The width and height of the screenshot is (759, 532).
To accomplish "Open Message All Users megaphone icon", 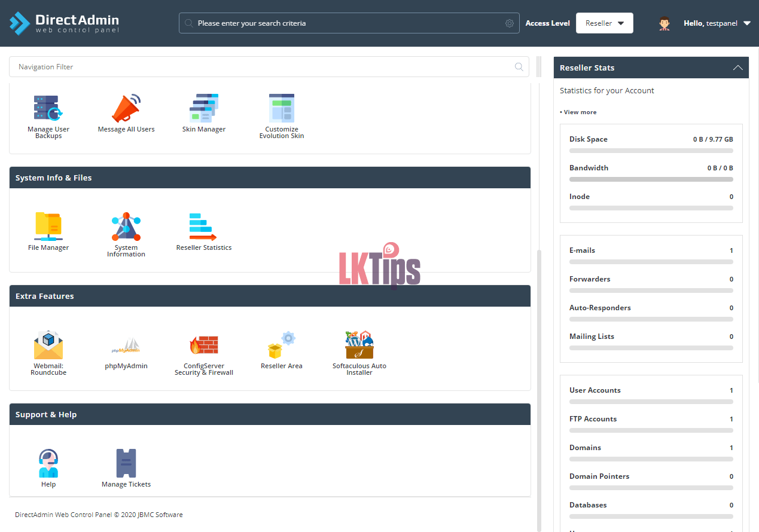I will tap(126, 108).
